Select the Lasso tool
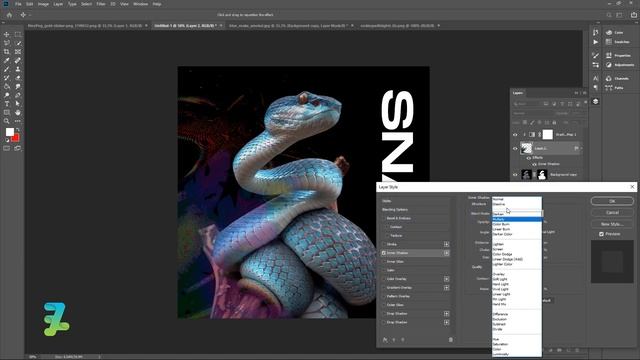Screen dimensions: 640x360 [7, 43]
